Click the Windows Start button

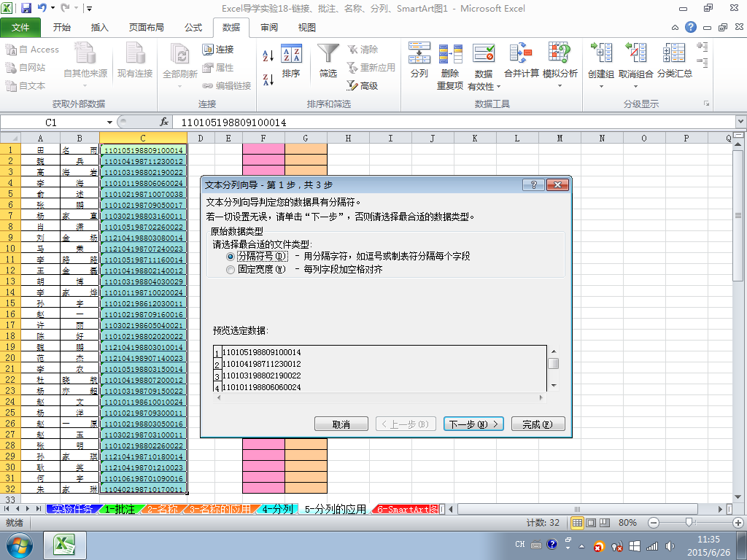19,545
